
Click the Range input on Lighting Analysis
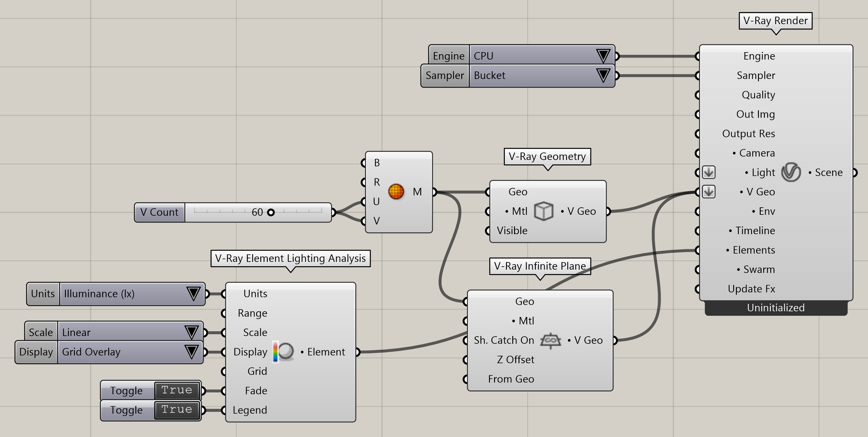click(x=252, y=313)
